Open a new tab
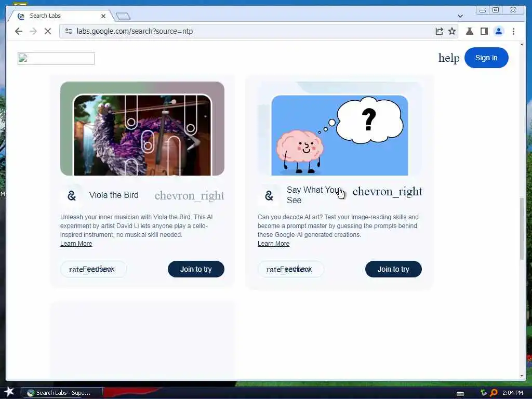The height and width of the screenshot is (399, 532). [123, 16]
